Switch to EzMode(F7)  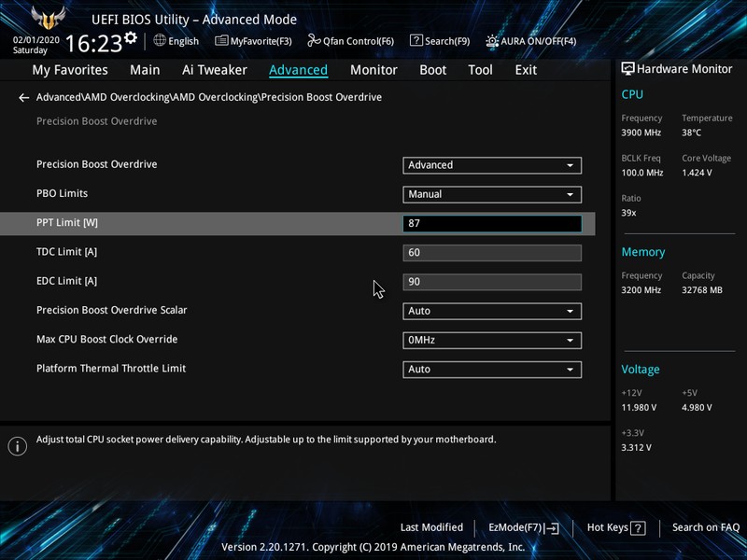(524, 527)
